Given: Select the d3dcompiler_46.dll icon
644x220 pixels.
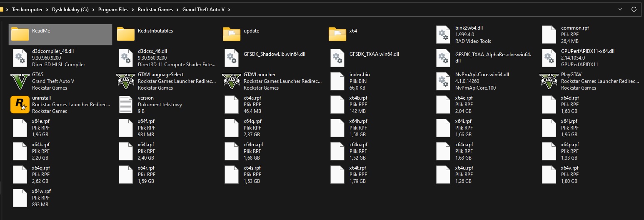Looking at the screenshot, I should [x=20, y=58].
